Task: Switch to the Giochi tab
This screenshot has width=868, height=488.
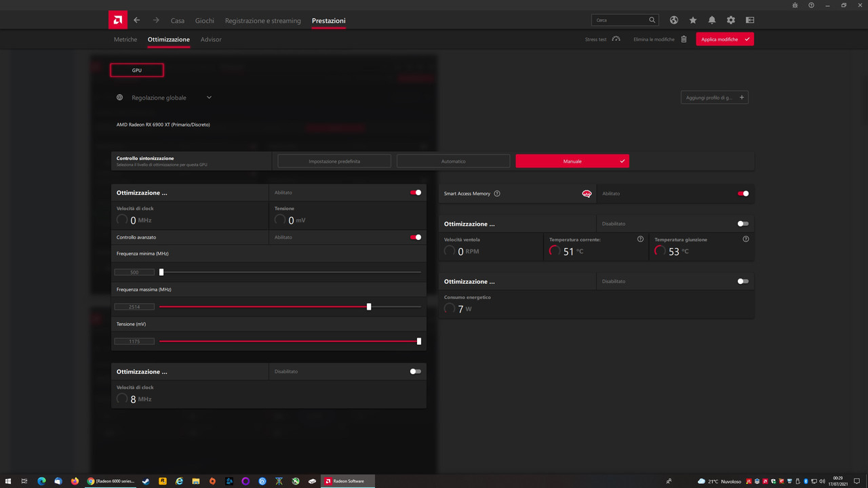Action: click(x=205, y=21)
